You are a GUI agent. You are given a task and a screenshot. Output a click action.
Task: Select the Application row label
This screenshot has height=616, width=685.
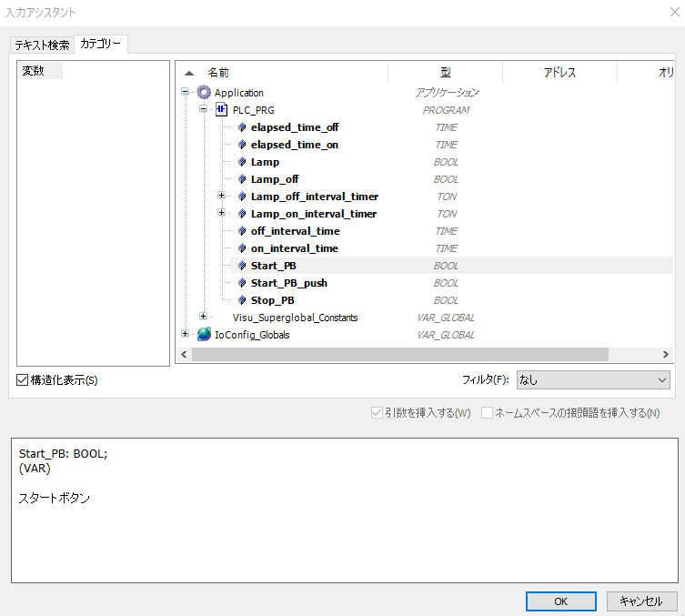(x=239, y=93)
